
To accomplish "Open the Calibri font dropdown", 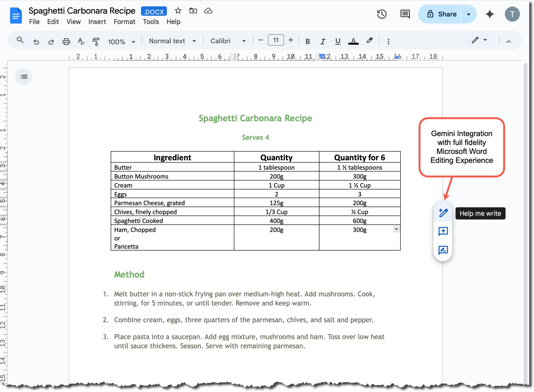I will [228, 41].
